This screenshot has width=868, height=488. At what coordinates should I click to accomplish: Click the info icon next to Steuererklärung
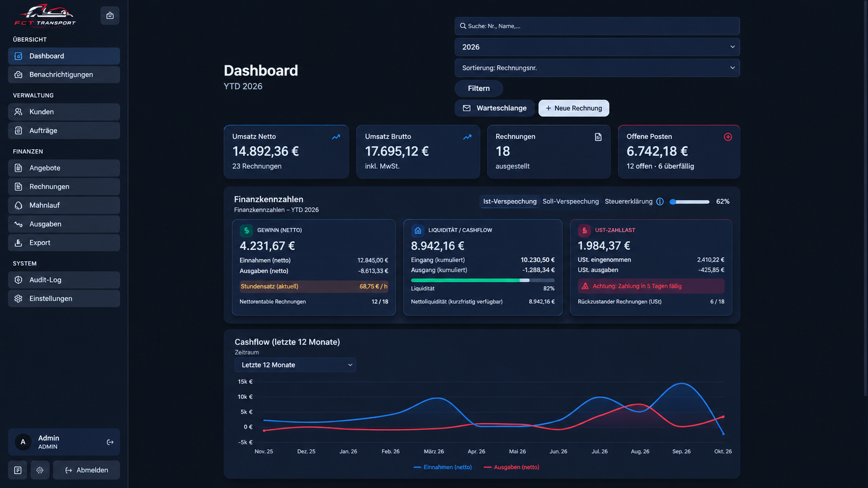click(660, 202)
